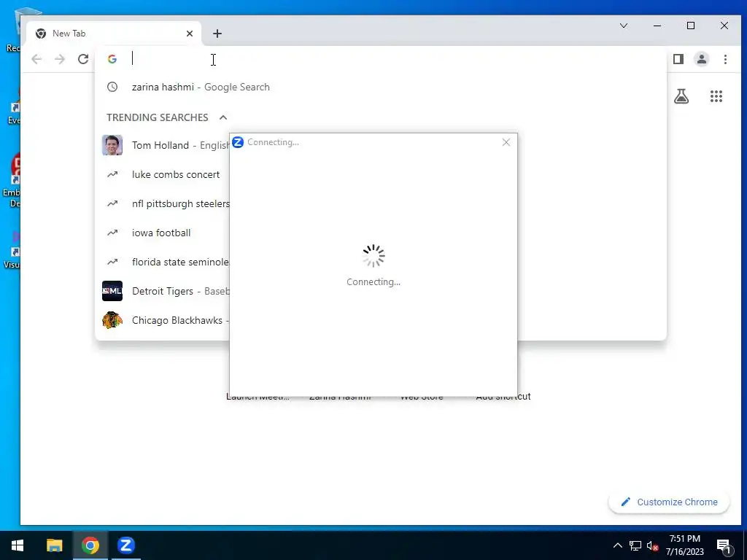Select the New Tab tab
The width and height of the screenshot is (747, 560).
point(114,34)
